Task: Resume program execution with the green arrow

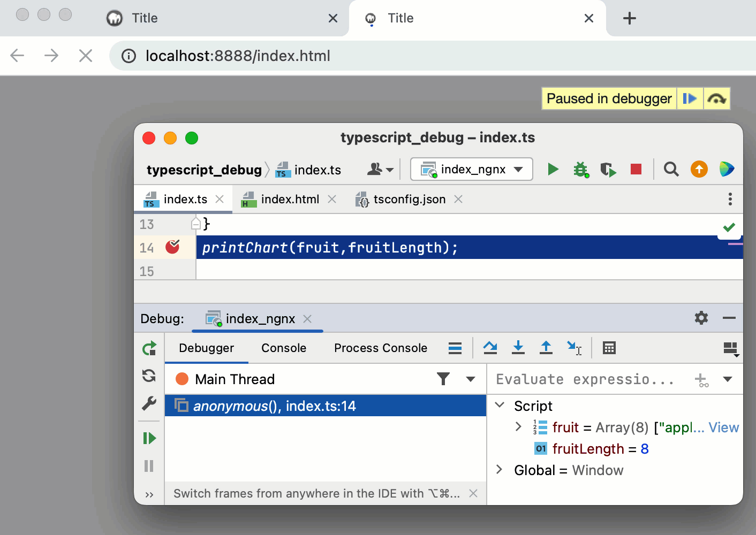Action: tap(149, 438)
